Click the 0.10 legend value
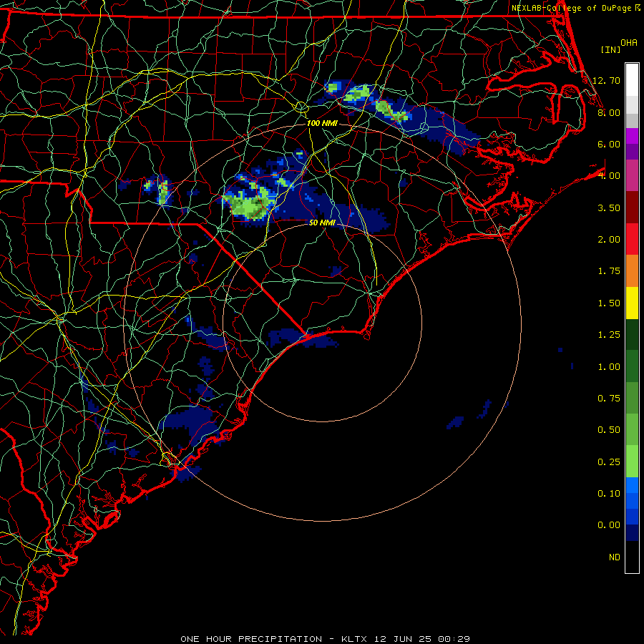This screenshot has width=644, height=644. coord(609,494)
